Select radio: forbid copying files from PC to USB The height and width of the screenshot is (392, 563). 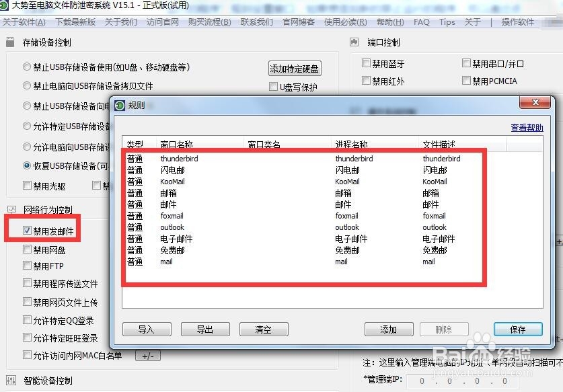tap(27, 86)
